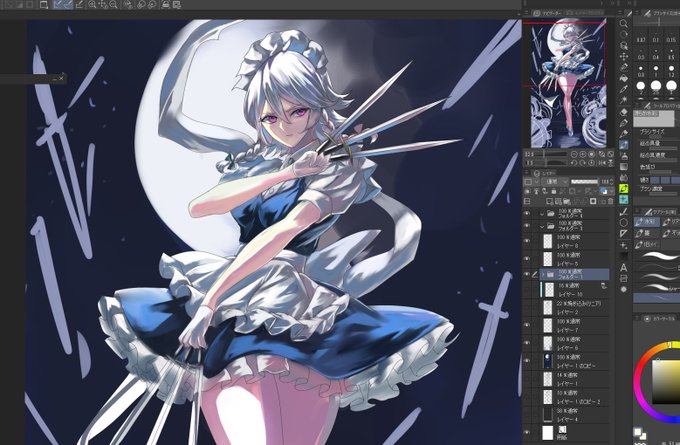Image resolution: width=680 pixels, height=445 pixels.
Task: Pick the first brush stroke in sub tool list
Action: click(x=657, y=256)
